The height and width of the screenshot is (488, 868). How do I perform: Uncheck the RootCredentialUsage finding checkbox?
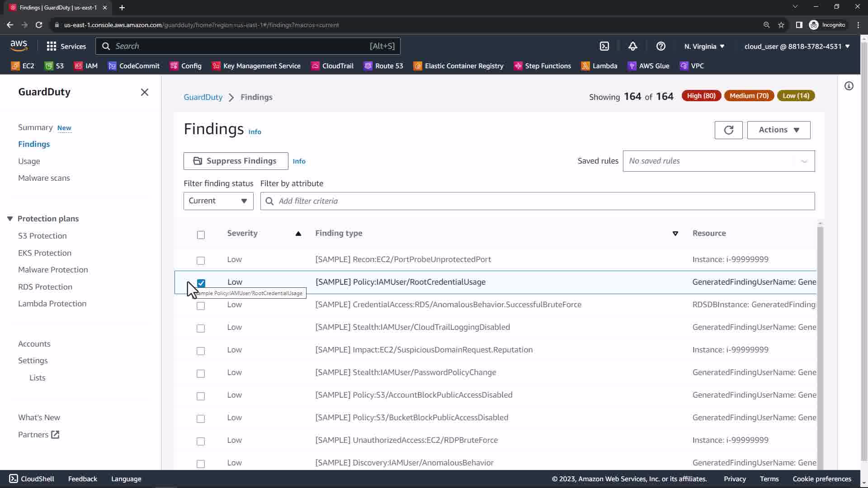201,283
